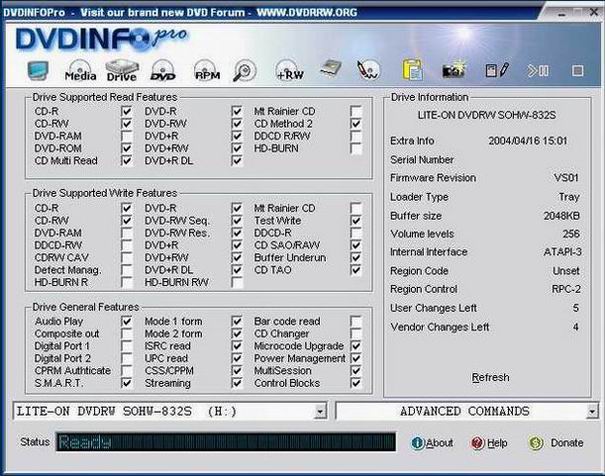The height and width of the screenshot is (476, 605).
Task: Open the RPM speed toolbar icon
Action: click(206, 71)
